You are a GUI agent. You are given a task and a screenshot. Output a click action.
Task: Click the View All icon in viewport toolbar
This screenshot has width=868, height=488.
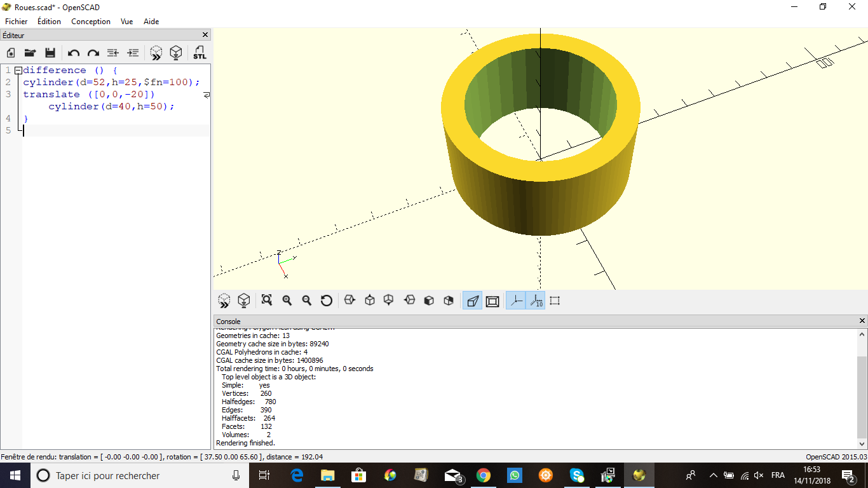[267, 301]
